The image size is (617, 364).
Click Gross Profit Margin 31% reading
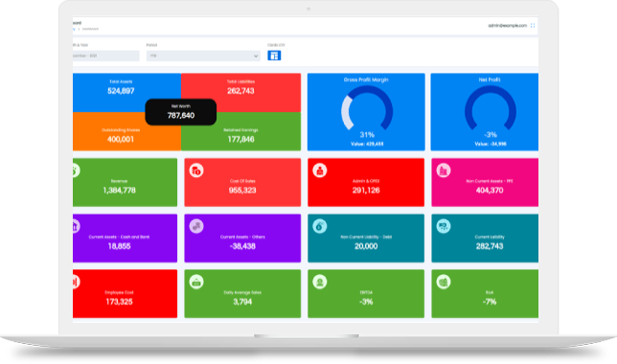click(367, 134)
